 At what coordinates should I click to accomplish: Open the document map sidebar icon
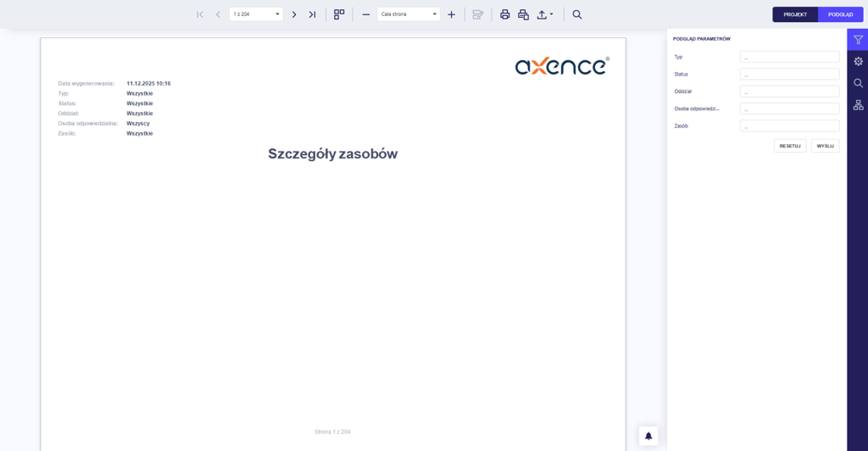(x=858, y=105)
